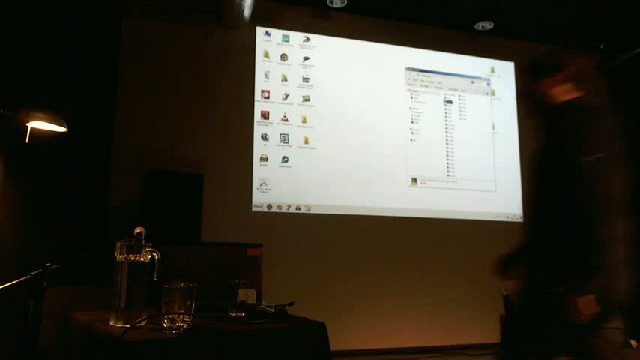Select the green spreadsheet-style desktop icon in top row
Screen dimensions: 640x360
[x=286, y=39]
